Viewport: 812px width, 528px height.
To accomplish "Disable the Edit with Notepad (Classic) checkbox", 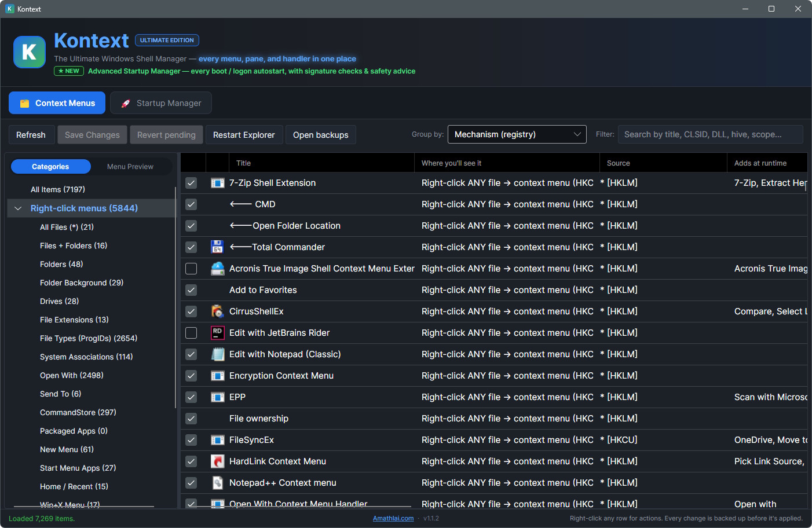I will (x=191, y=354).
